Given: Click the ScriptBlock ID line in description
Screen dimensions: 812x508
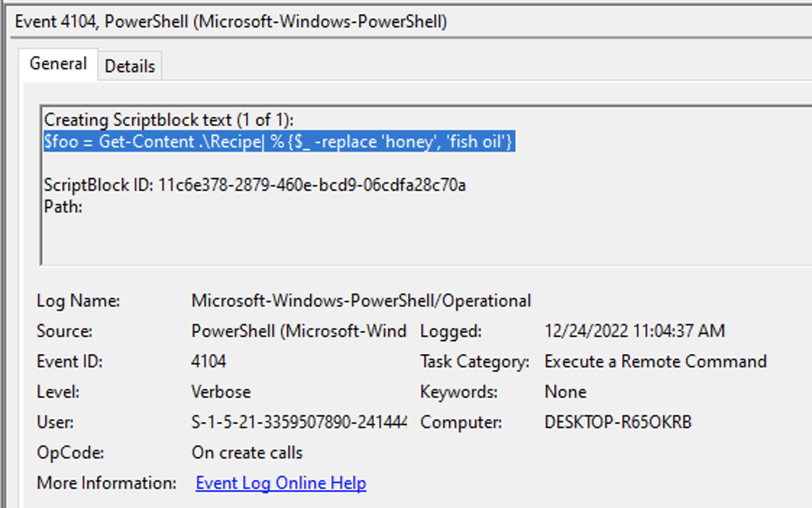Looking at the screenshot, I should click(x=255, y=185).
